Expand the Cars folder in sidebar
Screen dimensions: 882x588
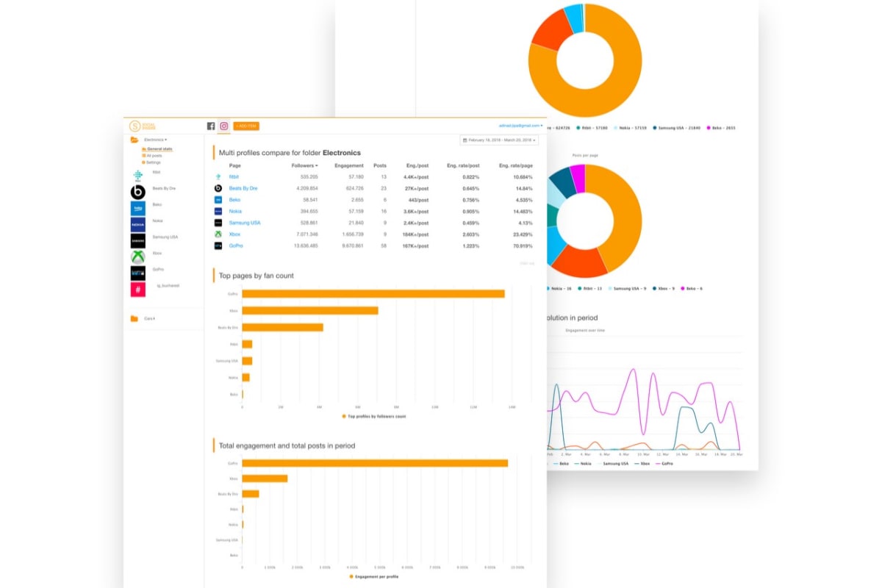pos(149,318)
